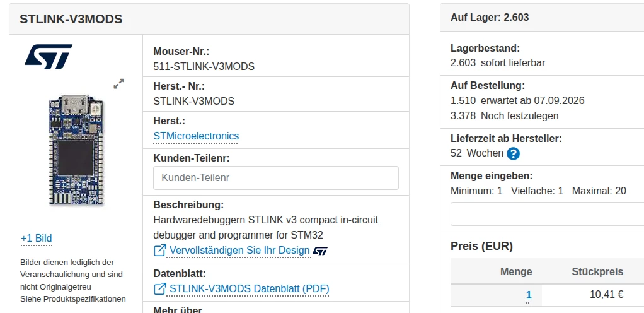Viewport: 644px width, 313px height.
Task: Click the Auf Lager: 2.603 header
Action: pyautogui.click(x=490, y=17)
